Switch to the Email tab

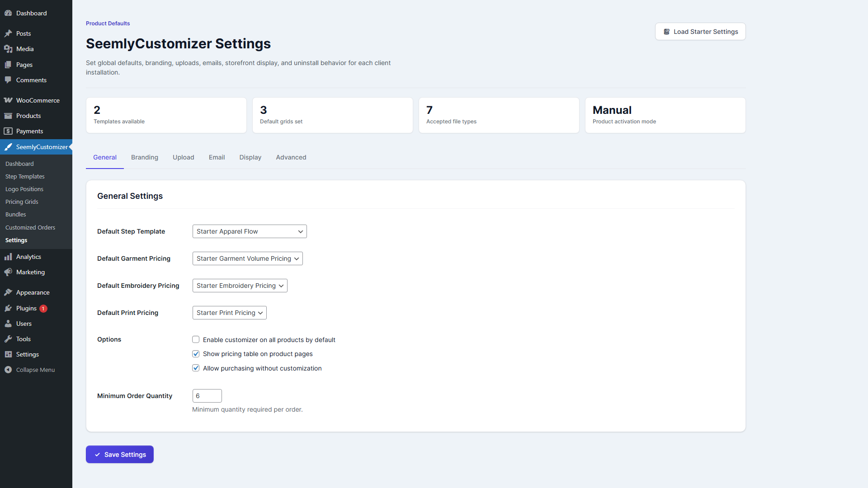point(217,157)
